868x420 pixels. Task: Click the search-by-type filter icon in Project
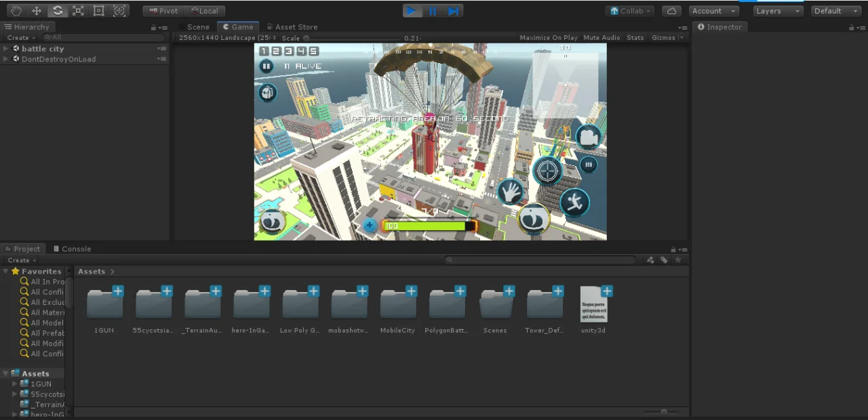pyautogui.click(x=650, y=260)
